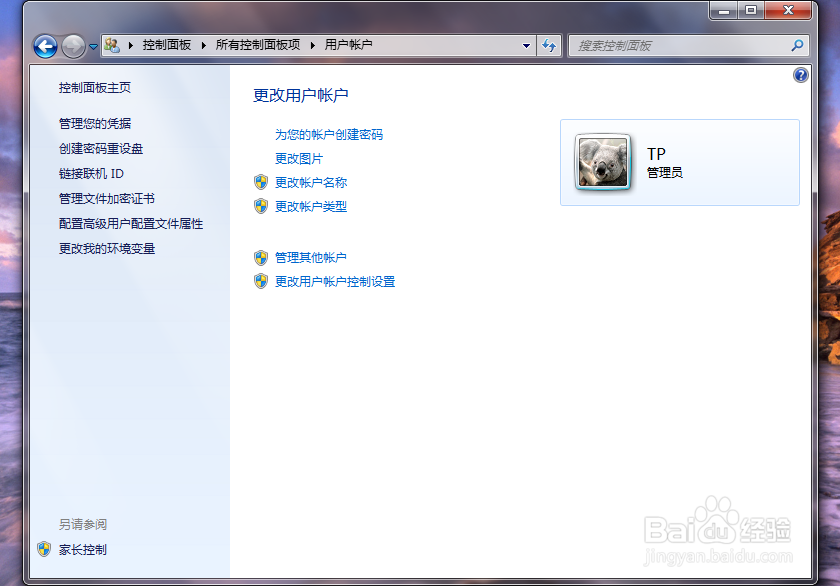The height and width of the screenshot is (586, 840).
Task: Expand the dropdown arrow at the end of address bar
Action: [526, 45]
